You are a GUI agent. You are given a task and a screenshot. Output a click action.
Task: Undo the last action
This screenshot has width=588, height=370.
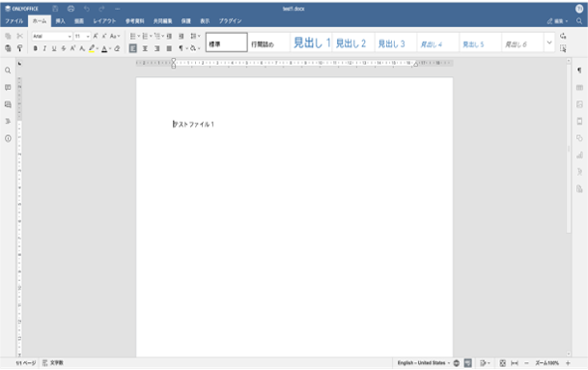click(87, 9)
